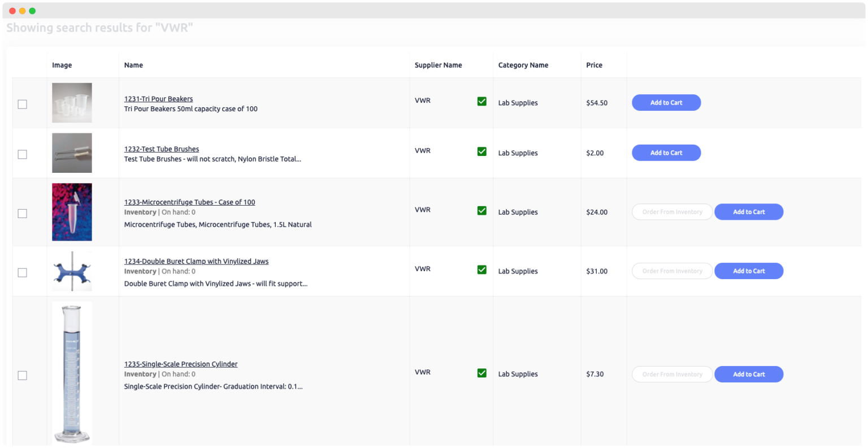
Task: Add Tri Pour Beakers to cart
Action: pyautogui.click(x=666, y=102)
